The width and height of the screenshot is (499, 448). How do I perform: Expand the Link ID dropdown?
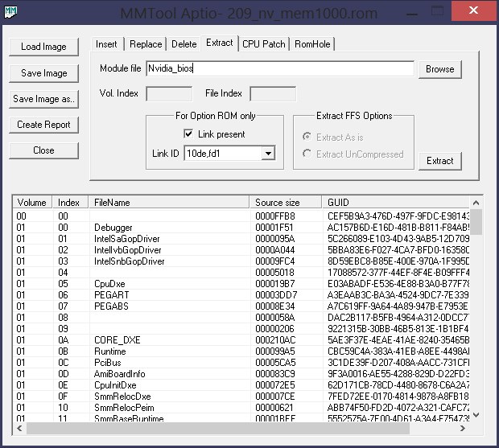[x=268, y=153]
